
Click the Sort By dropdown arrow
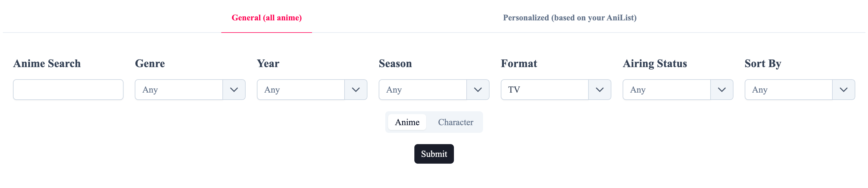(x=844, y=89)
